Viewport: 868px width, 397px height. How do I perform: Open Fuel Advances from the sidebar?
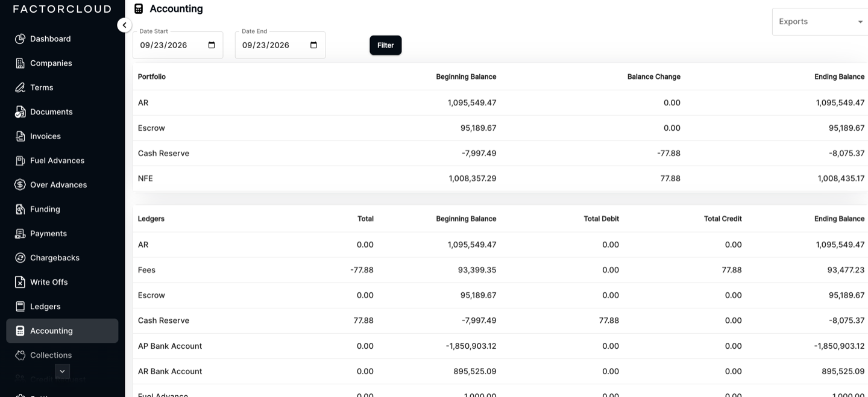click(62, 160)
